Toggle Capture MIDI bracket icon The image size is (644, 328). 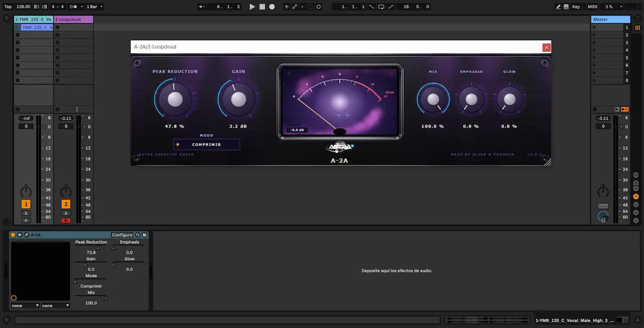click(310, 7)
